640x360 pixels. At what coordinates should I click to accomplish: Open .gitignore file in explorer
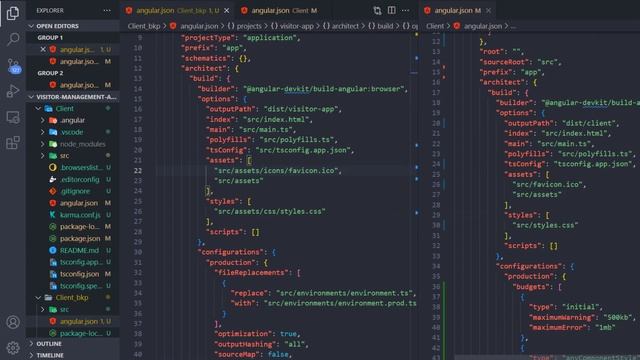[73, 191]
